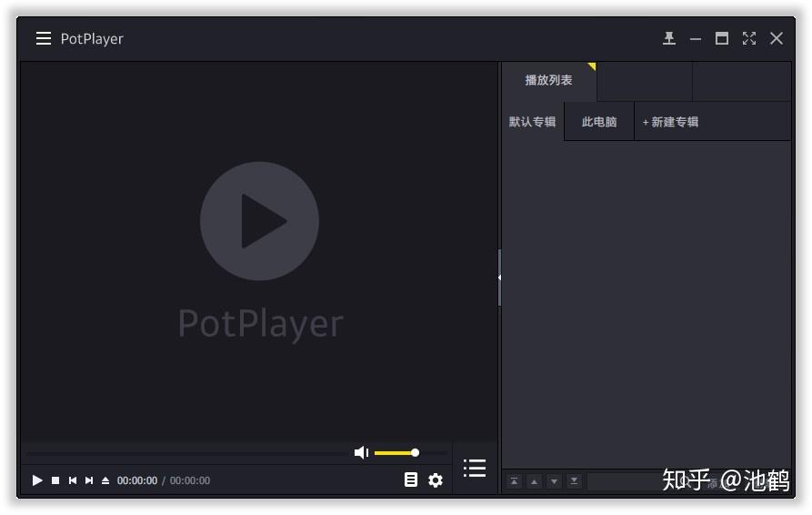Minimize the PotPlayer window
The width and height of the screenshot is (812, 515).
[696, 39]
